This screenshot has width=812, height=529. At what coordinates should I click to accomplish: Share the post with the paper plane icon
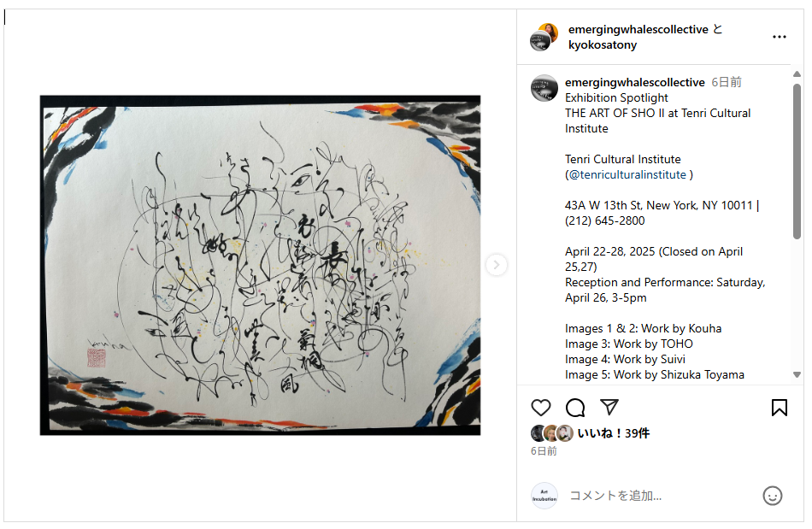tap(609, 408)
